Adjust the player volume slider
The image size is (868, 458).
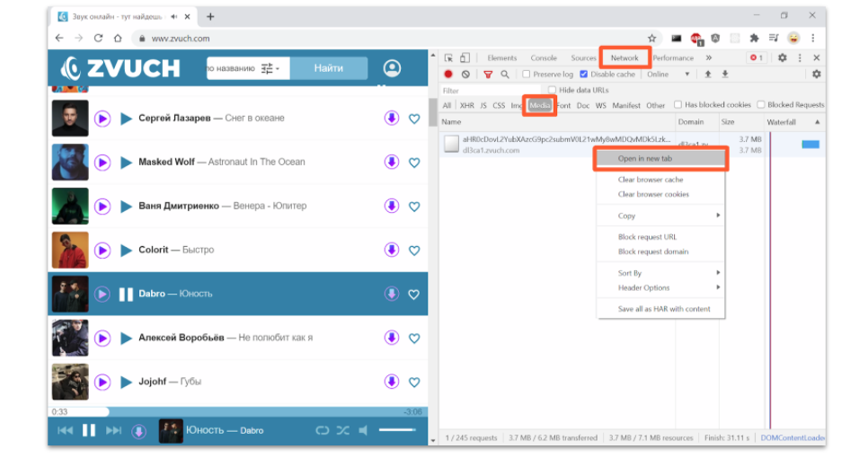[x=397, y=430]
